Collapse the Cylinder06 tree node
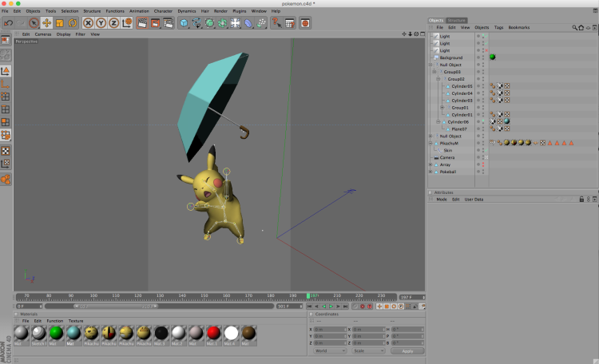599x364 pixels. coord(438,122)
